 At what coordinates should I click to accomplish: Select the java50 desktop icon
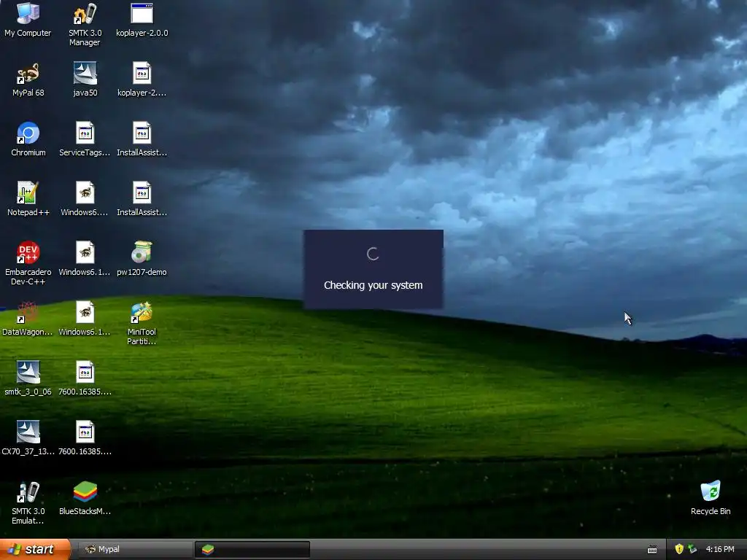(85, 79)
